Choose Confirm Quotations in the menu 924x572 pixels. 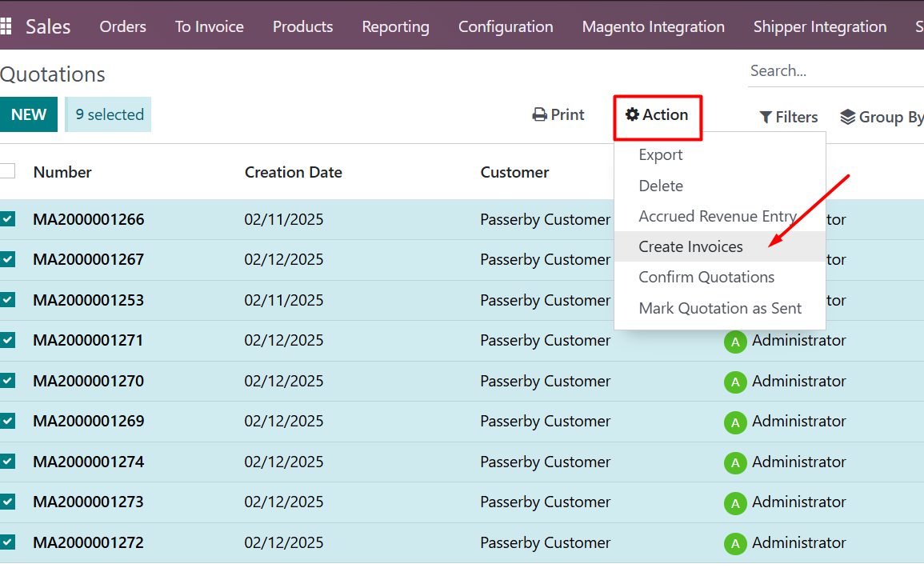[706, 277]
